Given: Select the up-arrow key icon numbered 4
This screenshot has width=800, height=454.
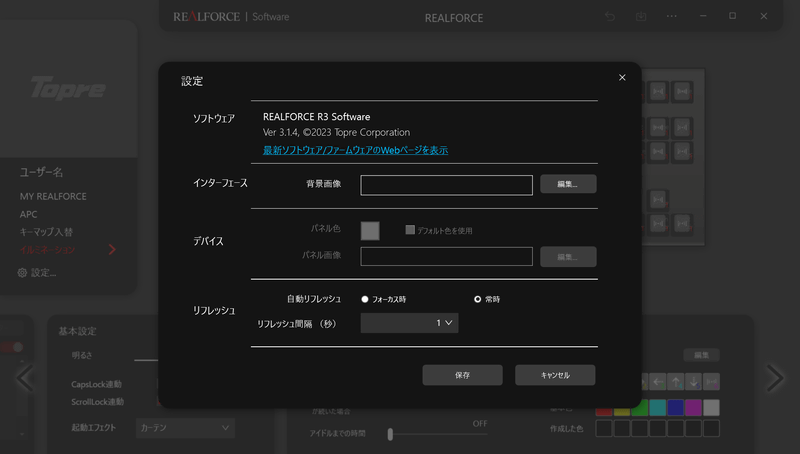Looking at the screenshot, I should point(676,382).
